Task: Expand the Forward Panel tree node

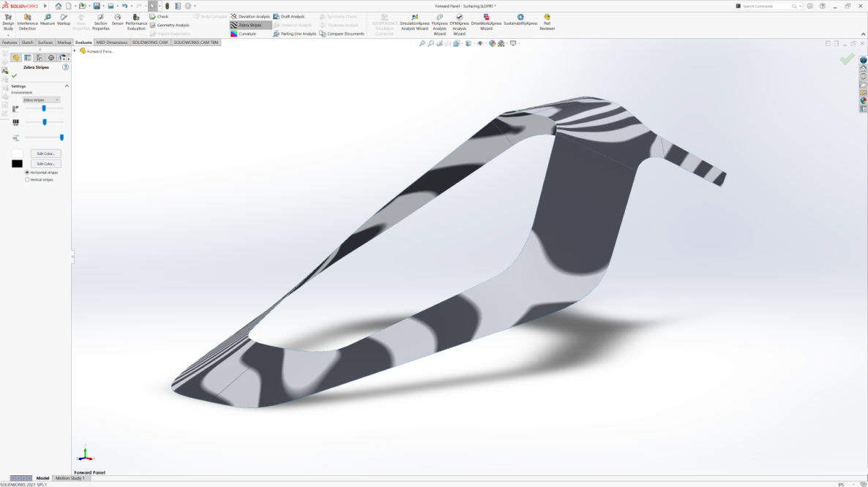Action: click(x=75, y=51)
